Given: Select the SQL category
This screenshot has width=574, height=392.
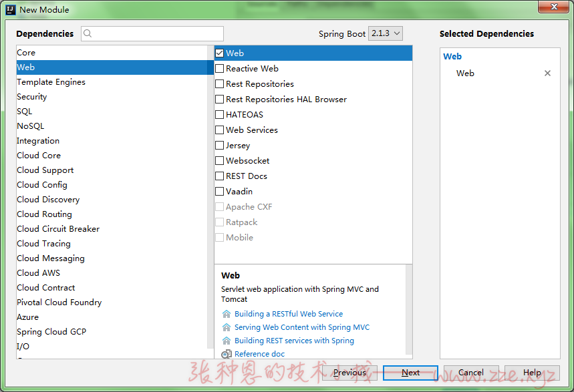Looking at the screenshot, I should tap(112, 112).
